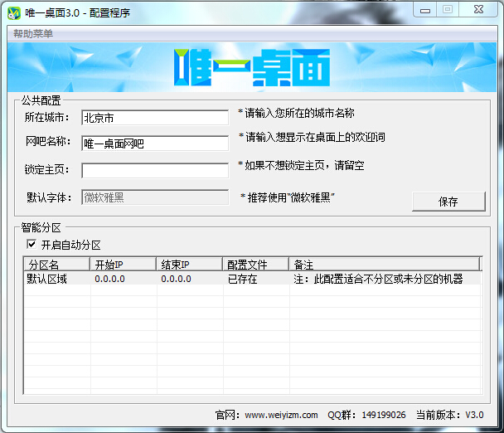The height and width of the screenshot is (433, 504).
Task: Open the 帮助菜单 menu
Action: [33, 34]
